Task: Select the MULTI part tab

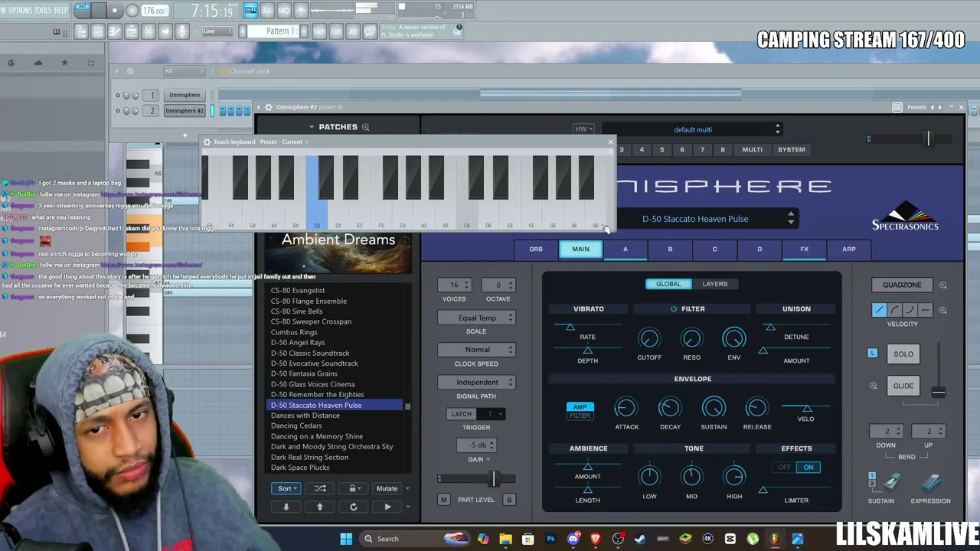Action: [752, 150]
